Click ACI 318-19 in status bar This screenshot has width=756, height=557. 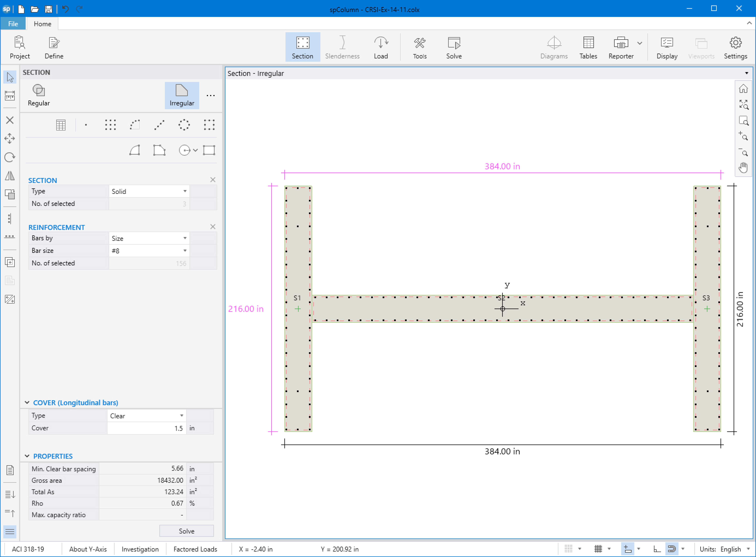(28, 549)
